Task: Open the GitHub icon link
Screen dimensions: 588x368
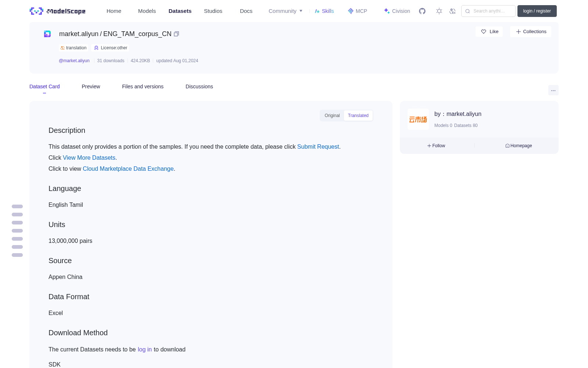Action: tap(422, 11)
